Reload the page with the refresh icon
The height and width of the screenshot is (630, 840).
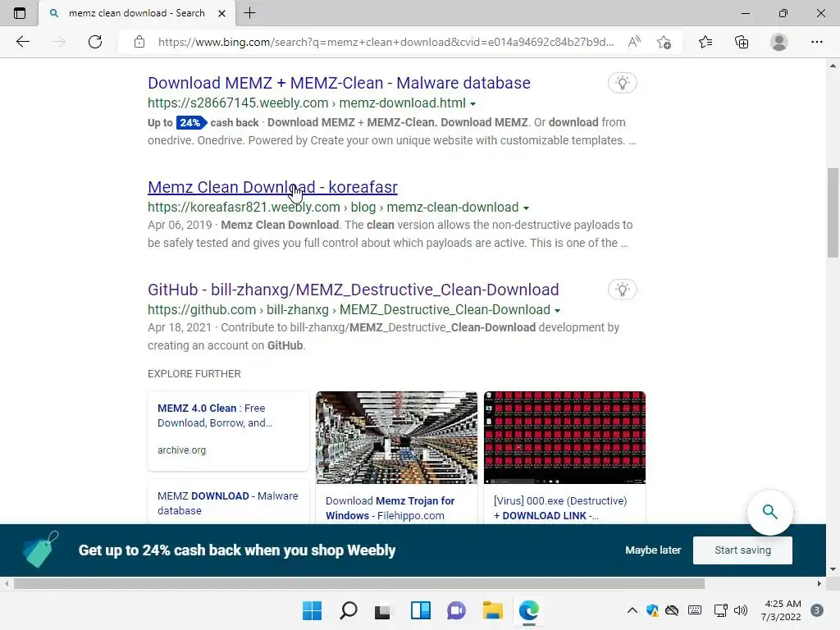coord(95,42)
